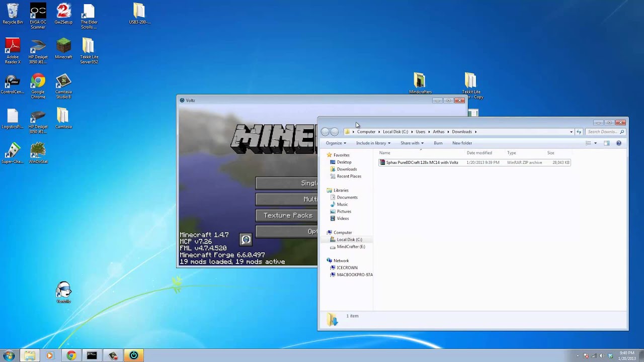This screenshot has height=362, width=644.
Task: Click Burn in Explorer toolbar
Action: 438,143
